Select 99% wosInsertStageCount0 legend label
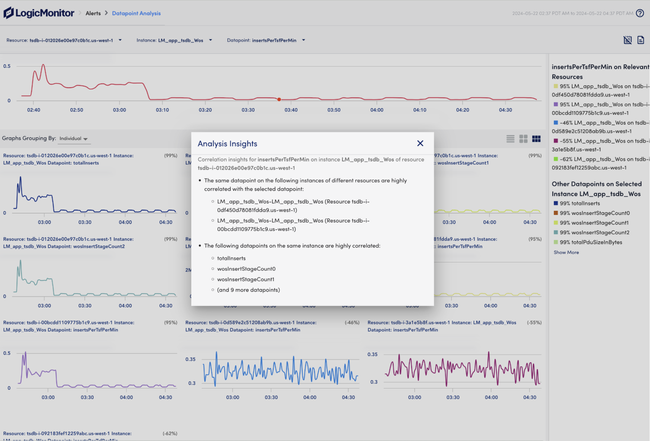Image resolution: width=650 pixels, height=441 pixels. (x=594, y=213)
